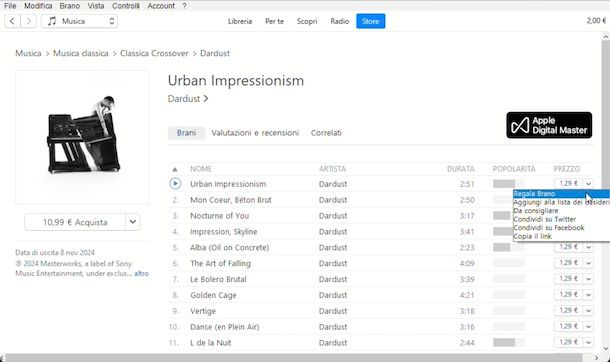610x362 pixels.
Task: Choose Da consigliare in the context menu
Action: tap(561, 211)
